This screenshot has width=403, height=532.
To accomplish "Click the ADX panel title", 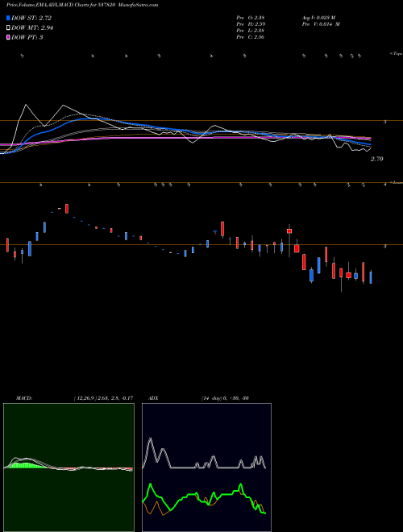I will [x=153, y=398].
